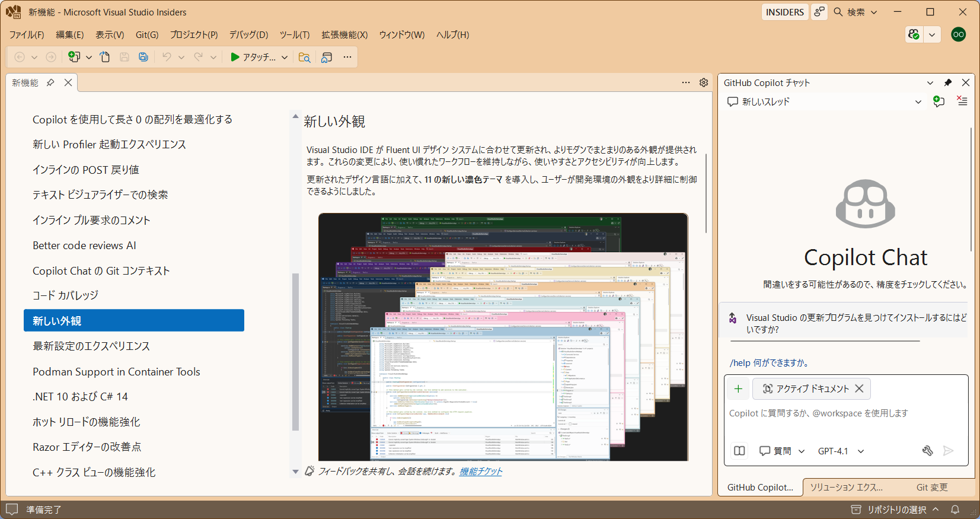The image size is (980, 519).
Task: Expand the undo history dropdown arrow
Action: click(x=181, y=57)
